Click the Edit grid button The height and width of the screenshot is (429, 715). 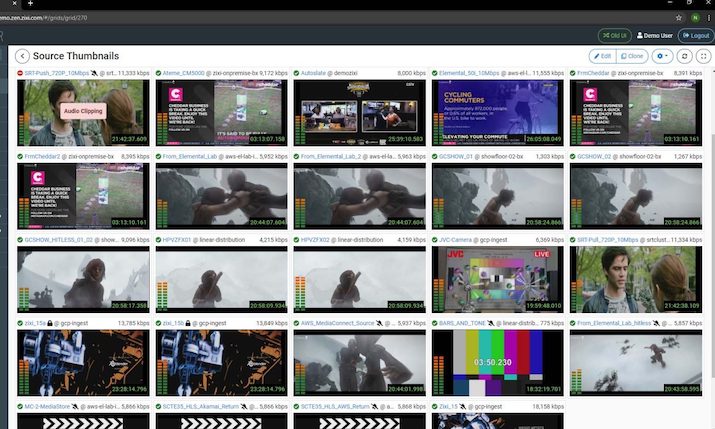coord(602,56)
